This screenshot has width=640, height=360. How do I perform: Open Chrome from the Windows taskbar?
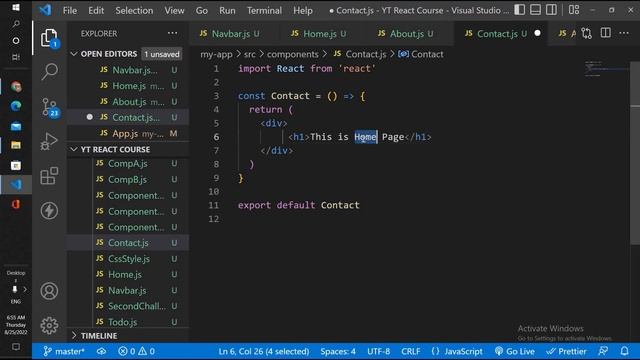16,87
